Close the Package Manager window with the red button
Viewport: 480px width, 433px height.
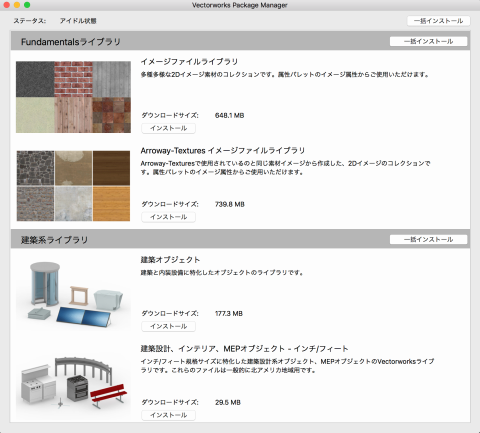click(6, 5)
